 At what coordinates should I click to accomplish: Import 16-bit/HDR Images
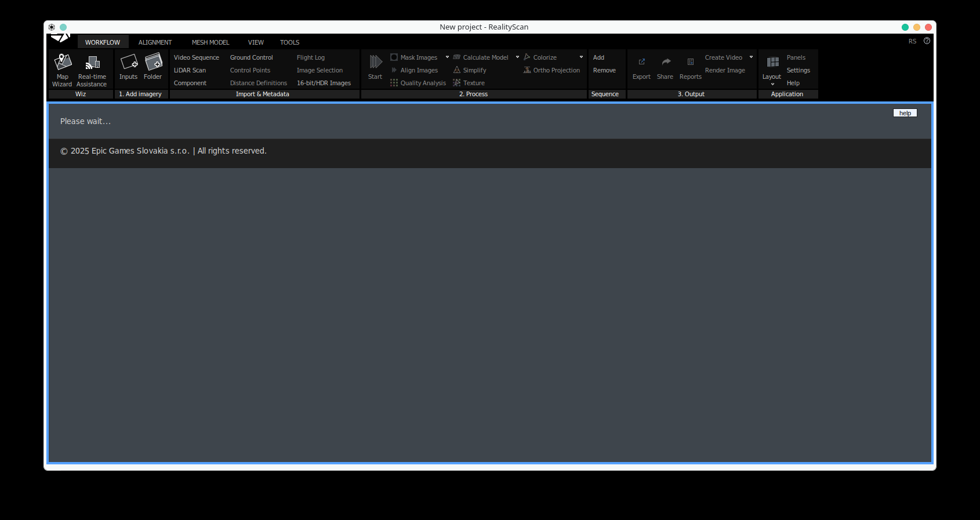tap(324, 83)
